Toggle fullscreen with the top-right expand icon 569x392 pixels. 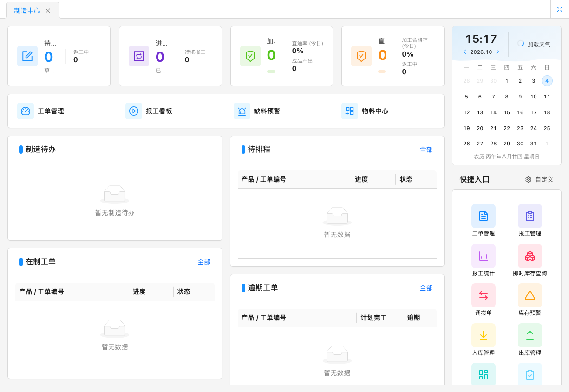click(x=560, y=9)
